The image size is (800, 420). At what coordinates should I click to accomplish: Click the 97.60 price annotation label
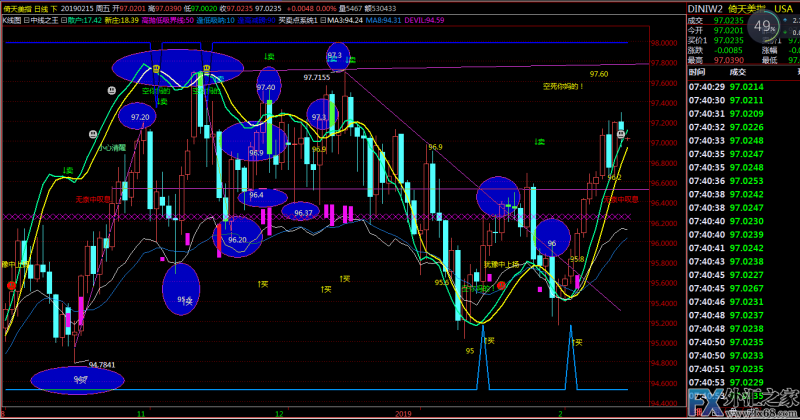(599, 74)
